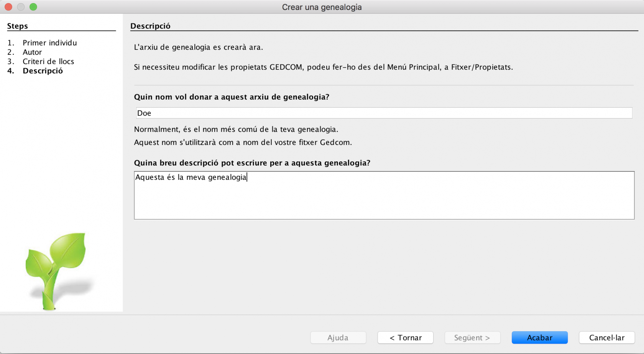This screenshot has height=354, width=644.
Task: Click the Acabar button to finish
Action: coord(539,338)
